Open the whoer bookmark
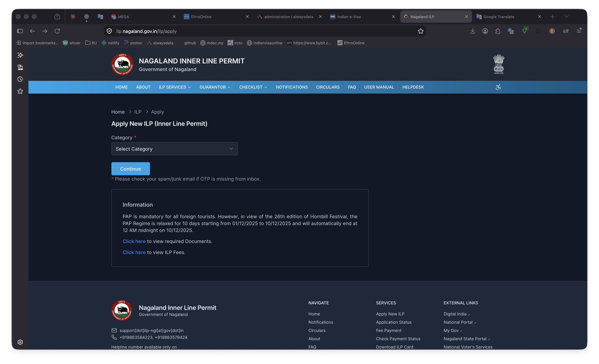599x364 pixels. click(x=72, y=43)
